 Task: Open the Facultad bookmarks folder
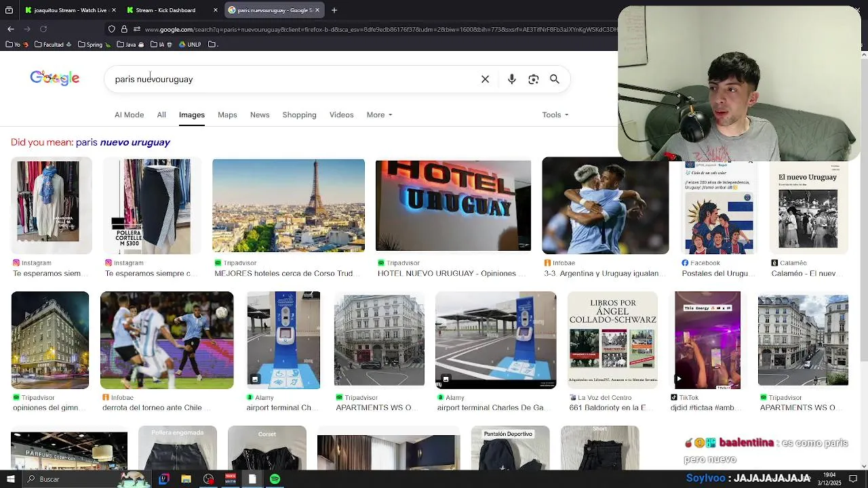click(53, 45)
